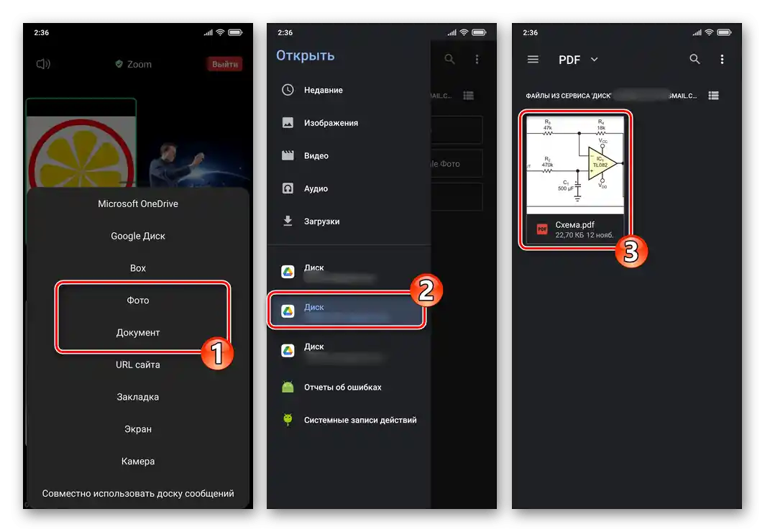Open the first Диск account entry

[349, 272]
